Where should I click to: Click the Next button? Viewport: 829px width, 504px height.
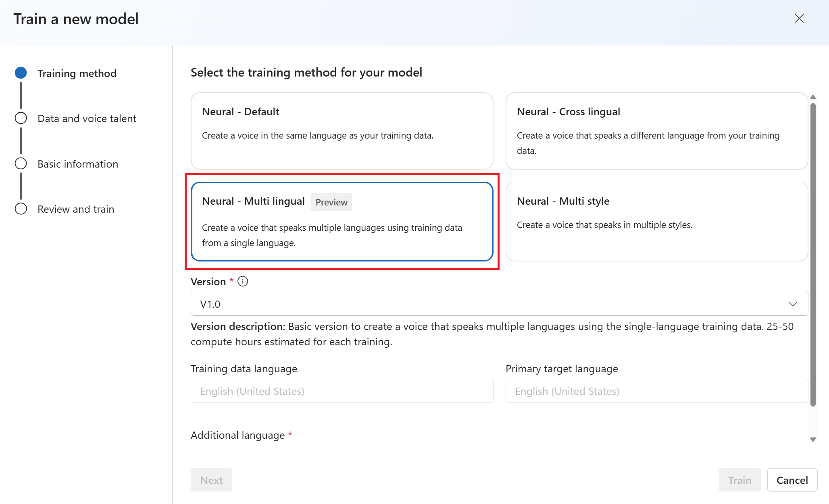211,480
